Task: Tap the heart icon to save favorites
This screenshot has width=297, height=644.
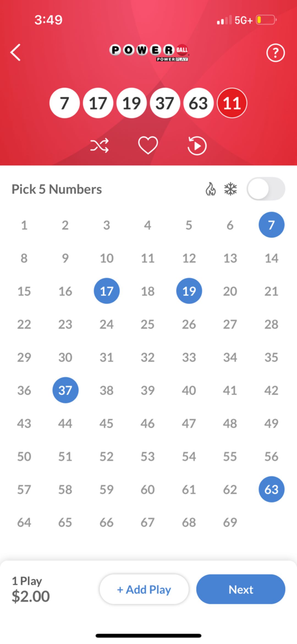Action: [148, 145]
